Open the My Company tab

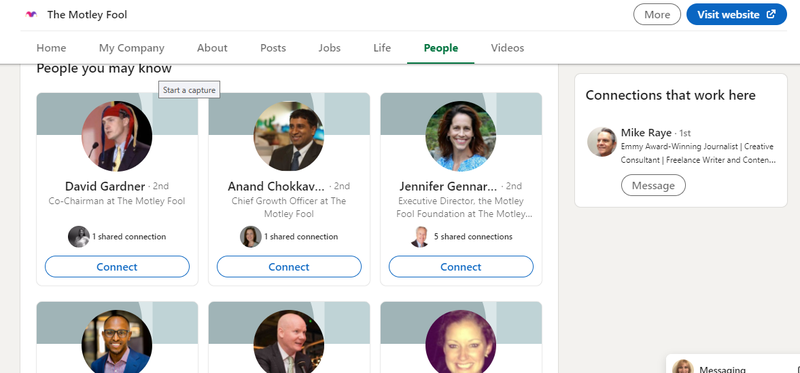[x=132, y=48]
